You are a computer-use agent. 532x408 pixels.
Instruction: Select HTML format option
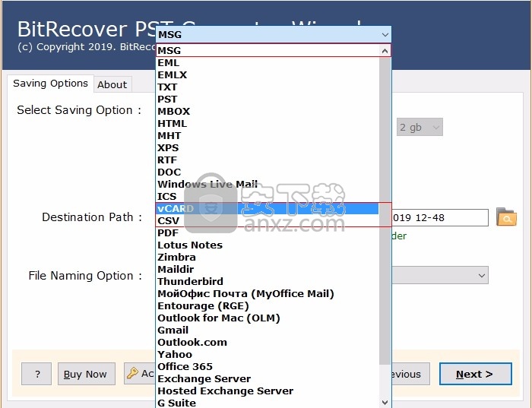pos(268,123)
